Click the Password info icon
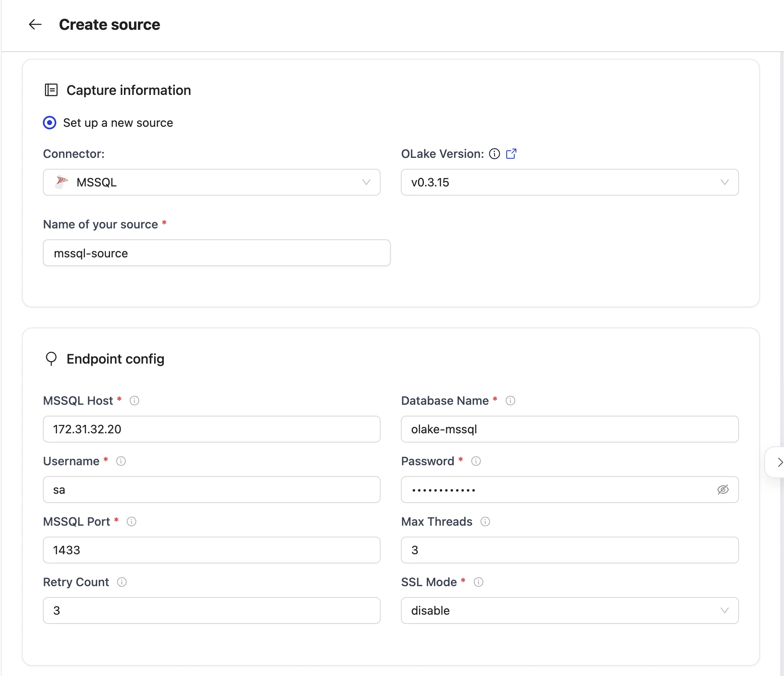The width and height of the screenshot is (784, 676). (476, 461)
